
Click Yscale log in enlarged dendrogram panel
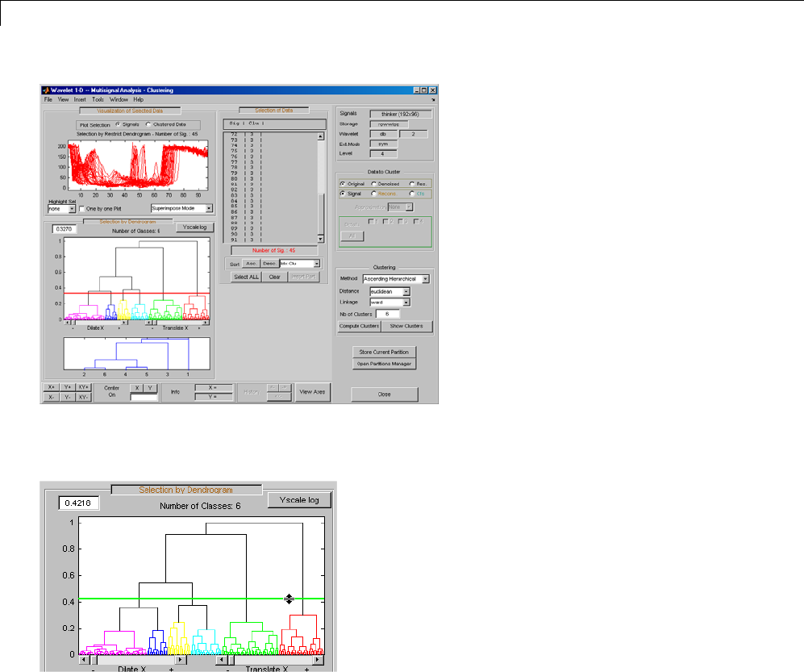(x=299, y=500)
